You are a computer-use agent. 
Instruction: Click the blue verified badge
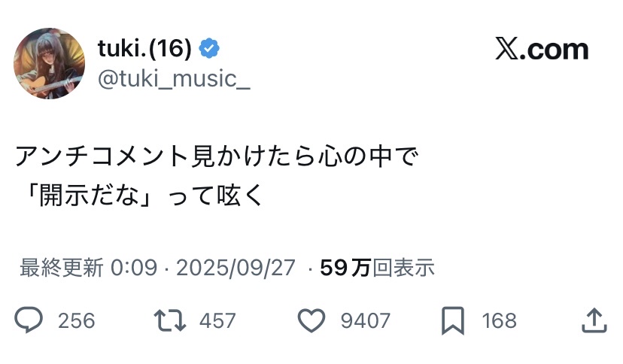209,49
